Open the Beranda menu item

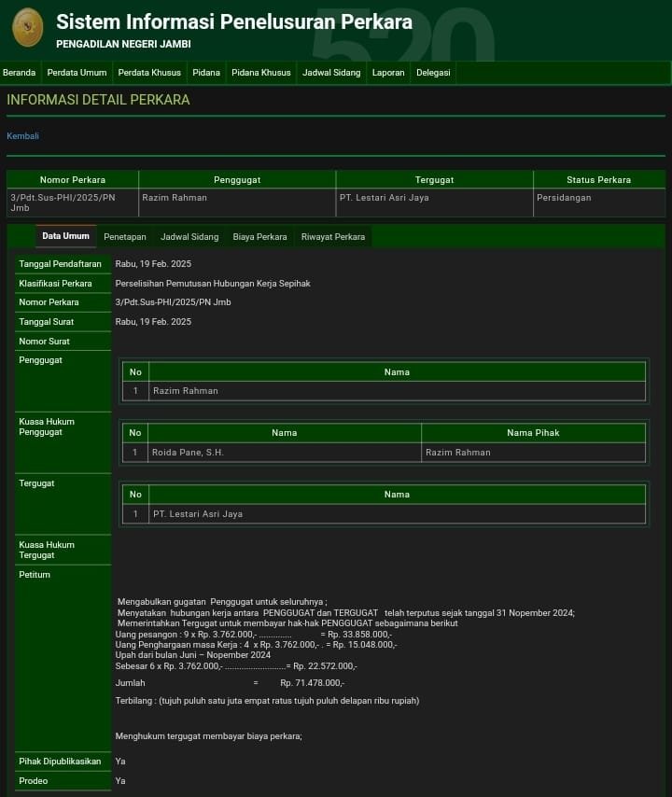point(20,73)
